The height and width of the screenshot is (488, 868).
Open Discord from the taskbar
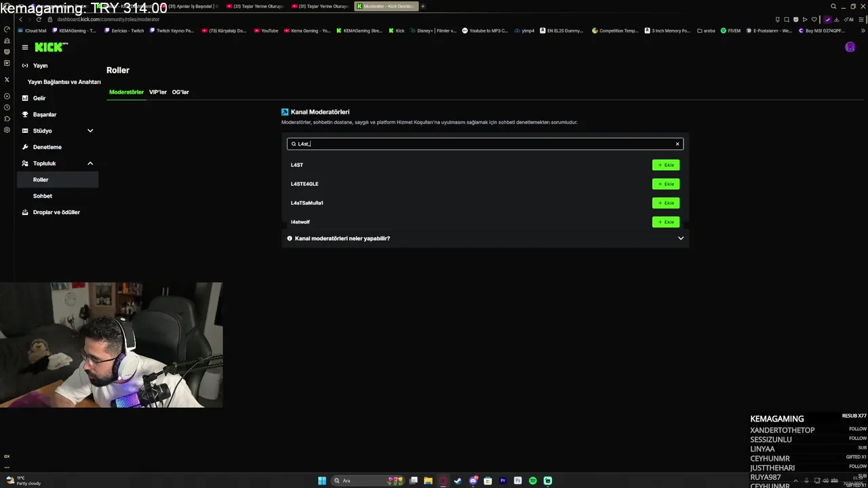point(473,481)
